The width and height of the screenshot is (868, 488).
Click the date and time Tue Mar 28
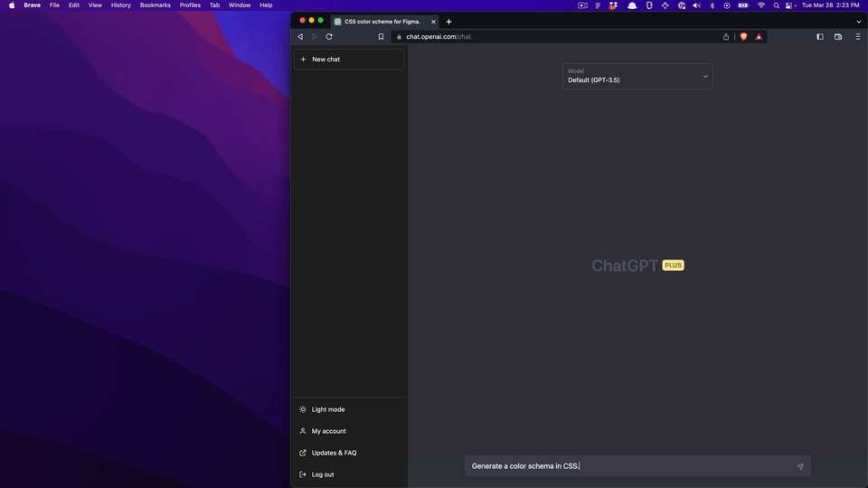830,5
